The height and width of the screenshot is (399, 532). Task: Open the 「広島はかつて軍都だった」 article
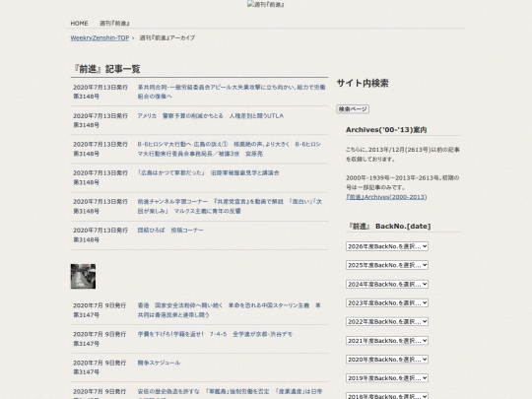click(208, 173)
